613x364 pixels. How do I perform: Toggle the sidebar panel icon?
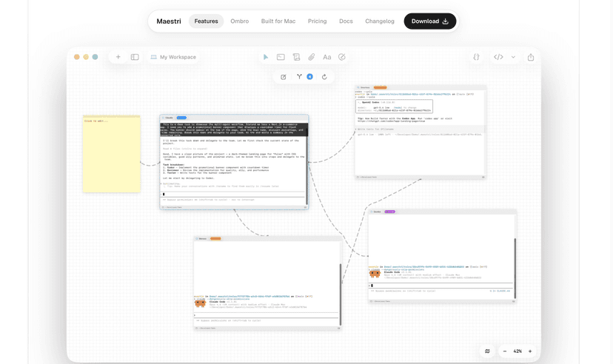135,57
